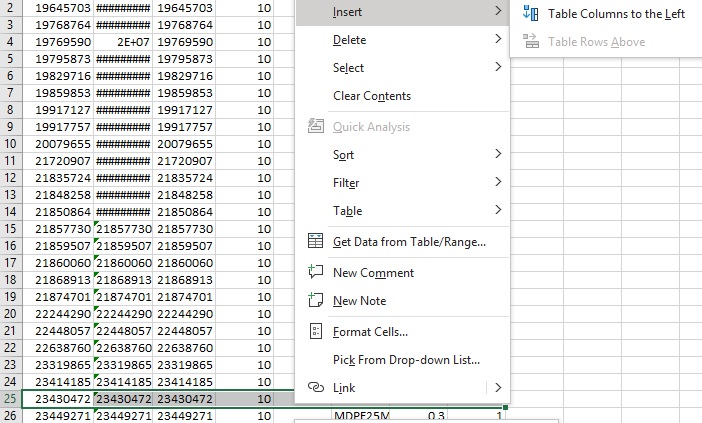
Task: Click the Link chain icon
Action: [316, 387]
